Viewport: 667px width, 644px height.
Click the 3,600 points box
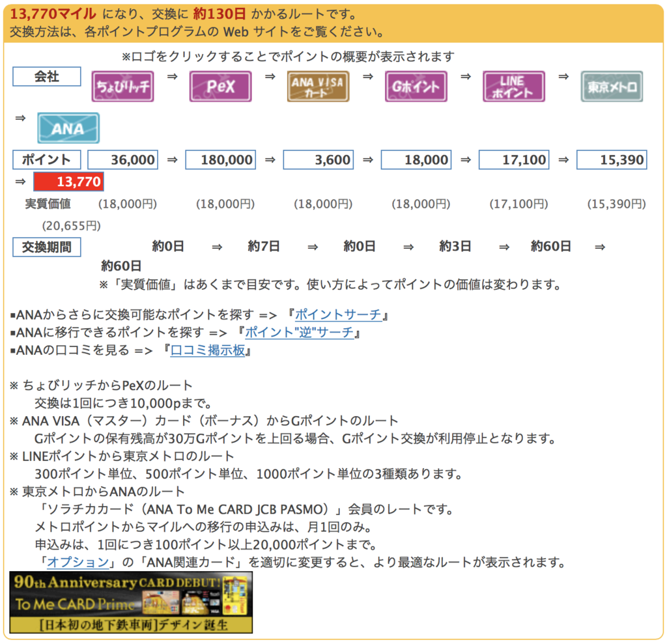(x=319, y=160)
